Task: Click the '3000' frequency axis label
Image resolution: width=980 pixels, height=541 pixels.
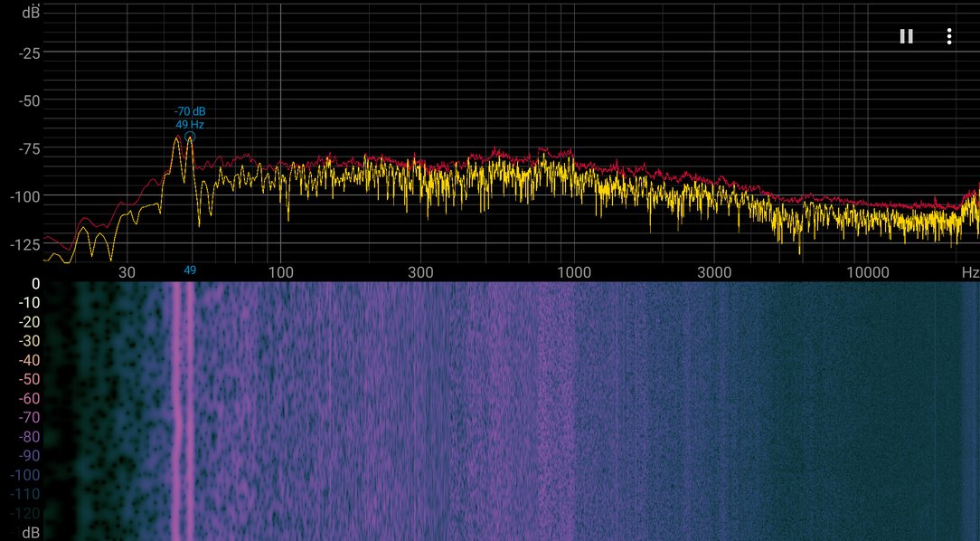Action: (x=714, y=272)
